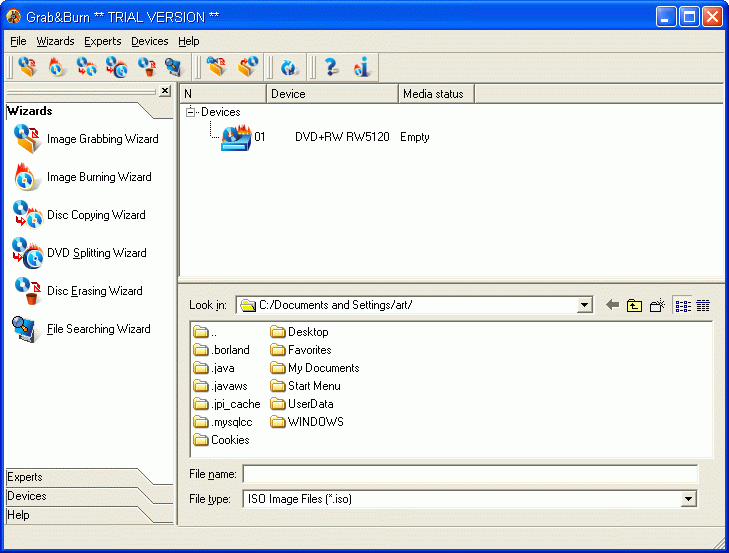Collapse the Devices tree node
Screen dimensions: 729x553
pyautogui.click(x=190, y=112)
